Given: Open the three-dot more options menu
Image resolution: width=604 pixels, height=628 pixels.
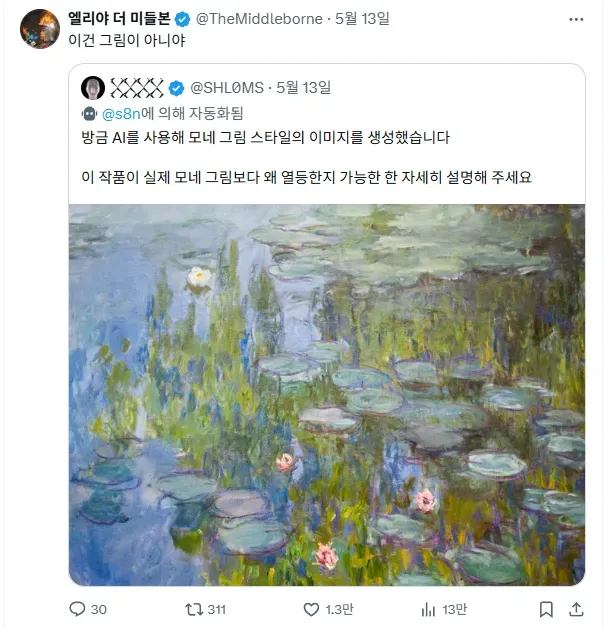Looking at the screenshot, I should [576, 19].
